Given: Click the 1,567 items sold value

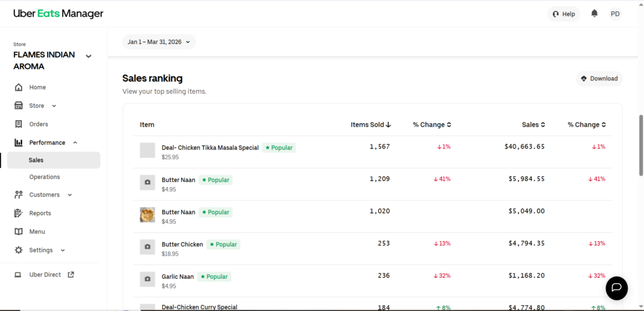Looking at the screenshot, I should pos(379,147).
